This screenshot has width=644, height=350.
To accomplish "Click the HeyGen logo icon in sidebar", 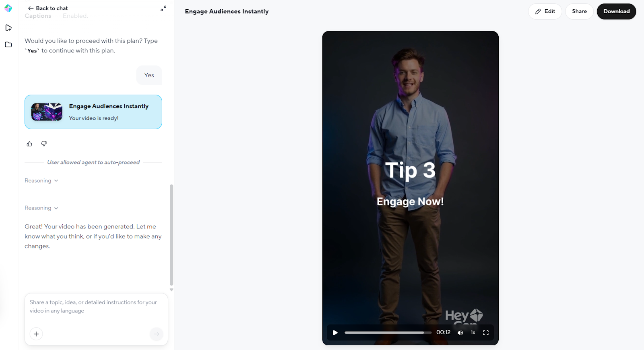I will click(8, 8).
